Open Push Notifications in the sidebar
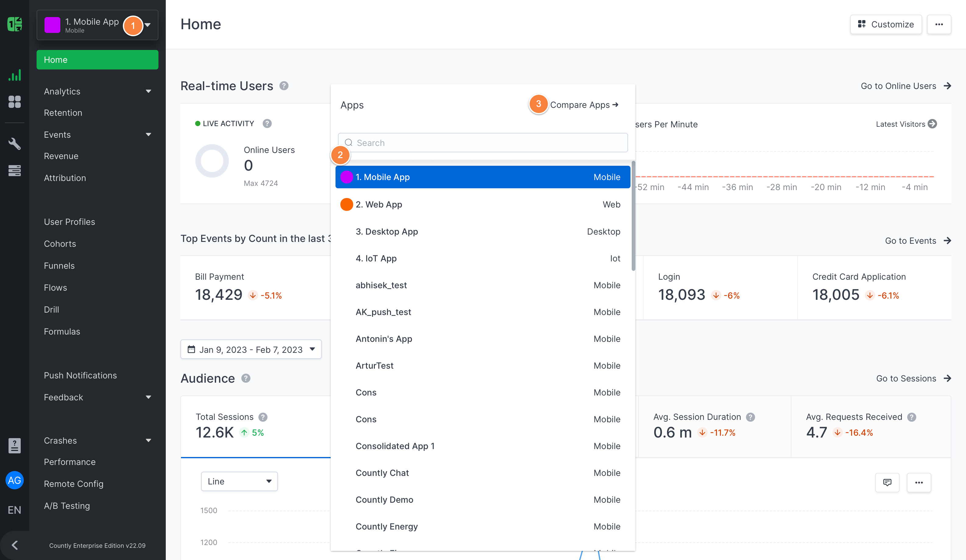 [80, 375]
